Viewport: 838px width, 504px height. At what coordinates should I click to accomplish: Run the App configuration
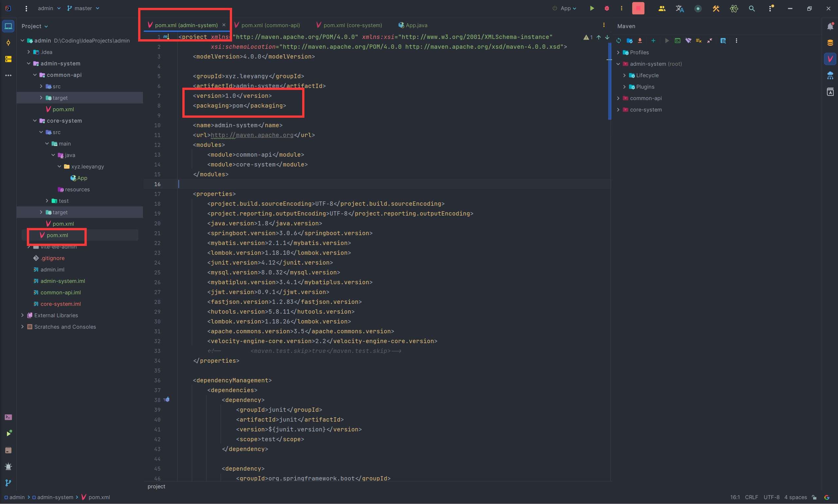(x=592, y=8)
